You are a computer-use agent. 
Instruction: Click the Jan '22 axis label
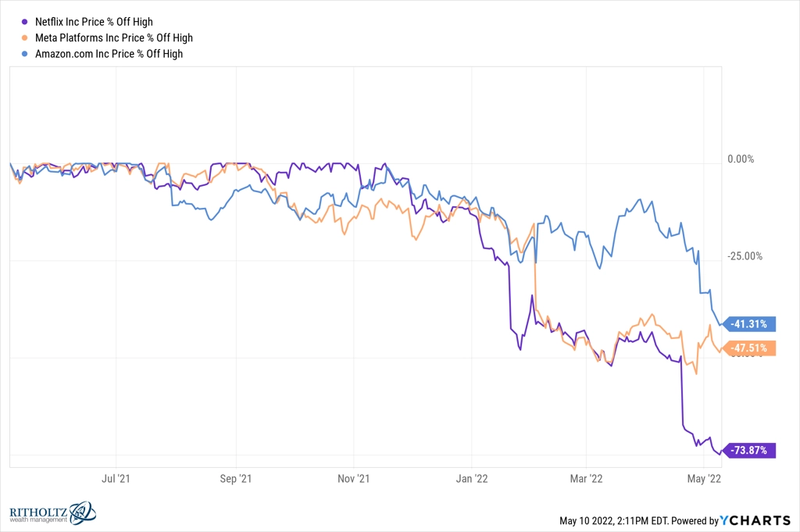pos(472,478)
